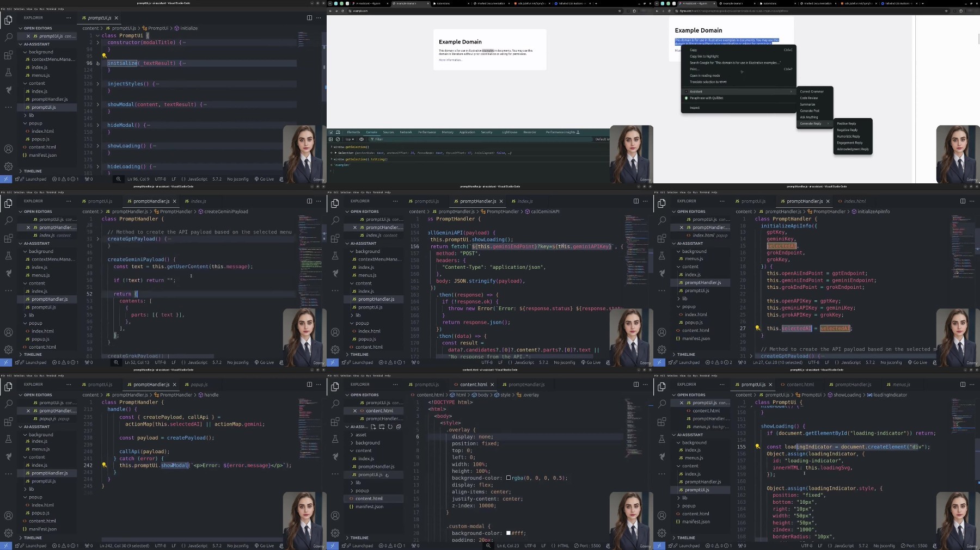This screenshot has width=980, height=550.
Task: Toggle the console sidebar panel icon
Action: (330, 139)
